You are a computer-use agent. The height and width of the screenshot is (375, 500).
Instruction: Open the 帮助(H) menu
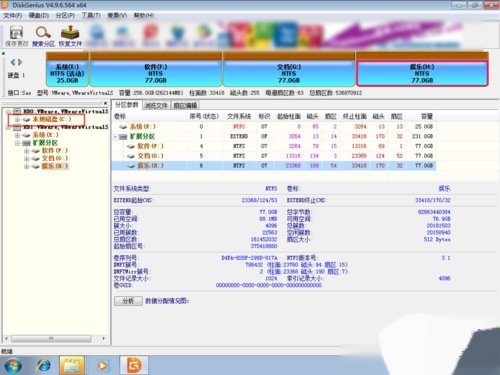click(x=144, y=15)
